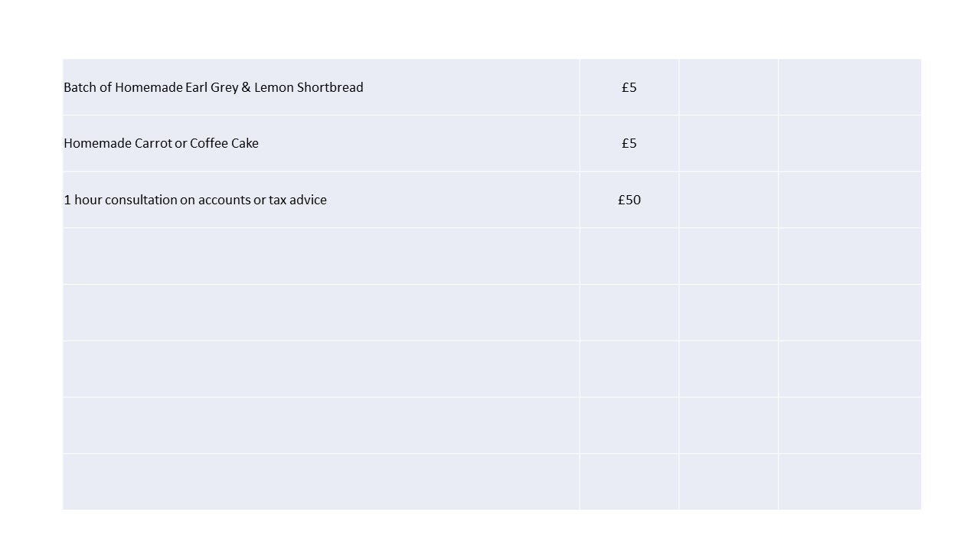Select the £5 price in the Shortbread row
The width and height of the screenshot is (980, 551).
[x=629, y=87]
